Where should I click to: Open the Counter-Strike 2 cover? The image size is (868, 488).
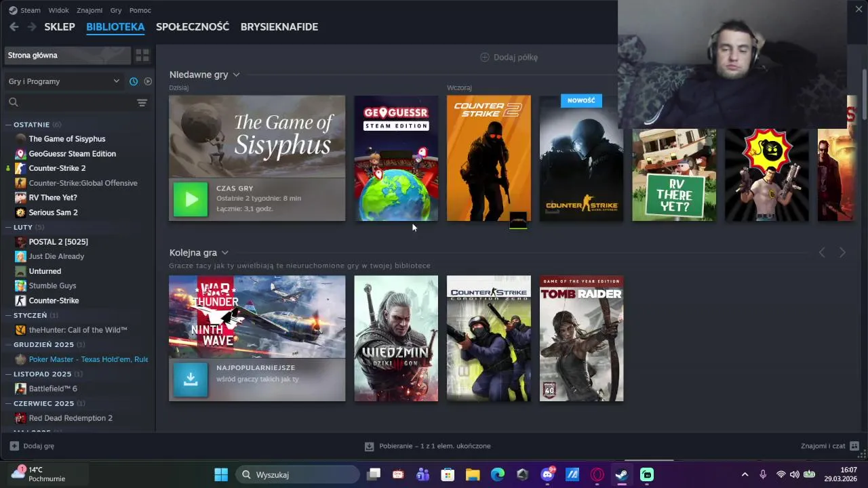point(489,158)
